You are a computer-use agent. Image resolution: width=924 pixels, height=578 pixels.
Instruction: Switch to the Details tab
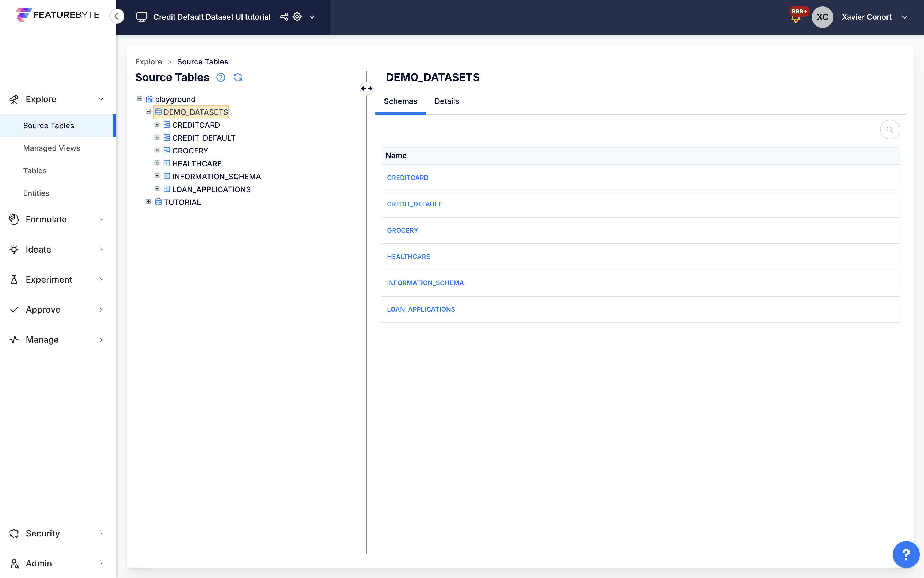[x=446, y=101]
